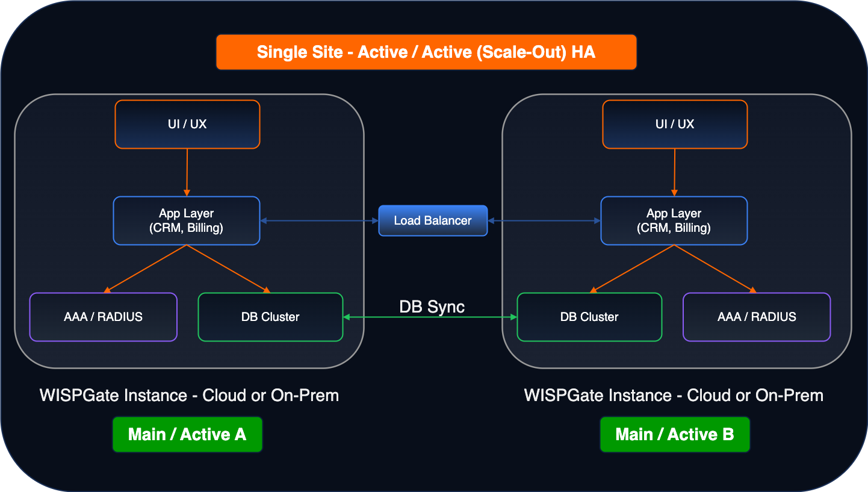Select the Load Balancer box

coord(433,220)
